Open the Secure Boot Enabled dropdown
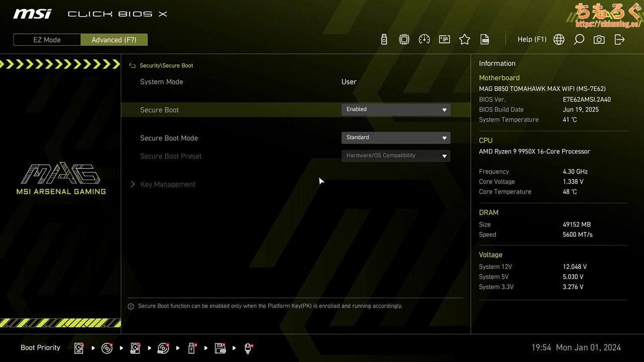The height and width of the screenshot is (362, 644). [395, 110]
